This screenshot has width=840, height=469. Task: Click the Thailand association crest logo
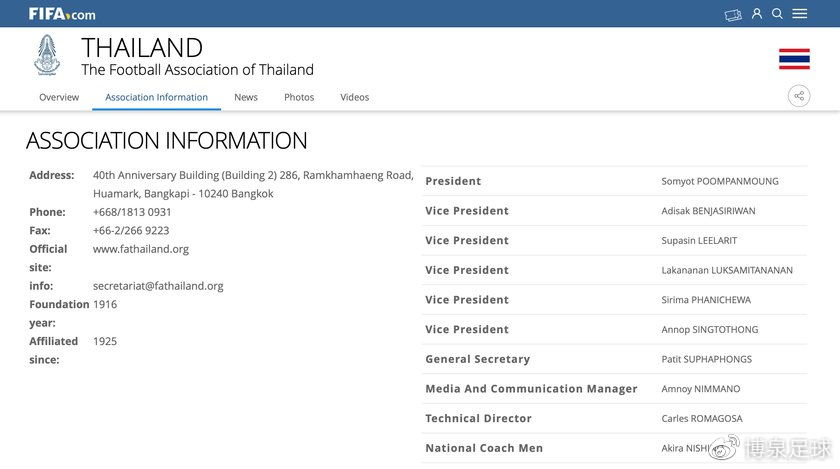tap(47, 55)
